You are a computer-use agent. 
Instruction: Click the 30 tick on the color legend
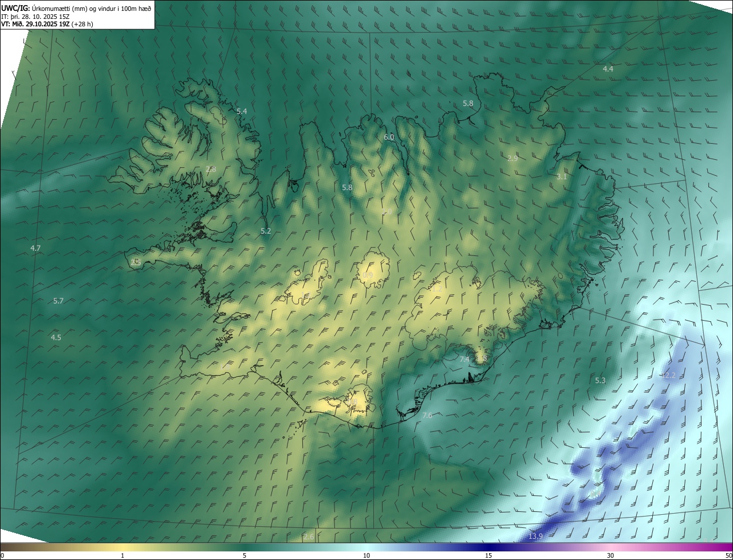[610, 555]
